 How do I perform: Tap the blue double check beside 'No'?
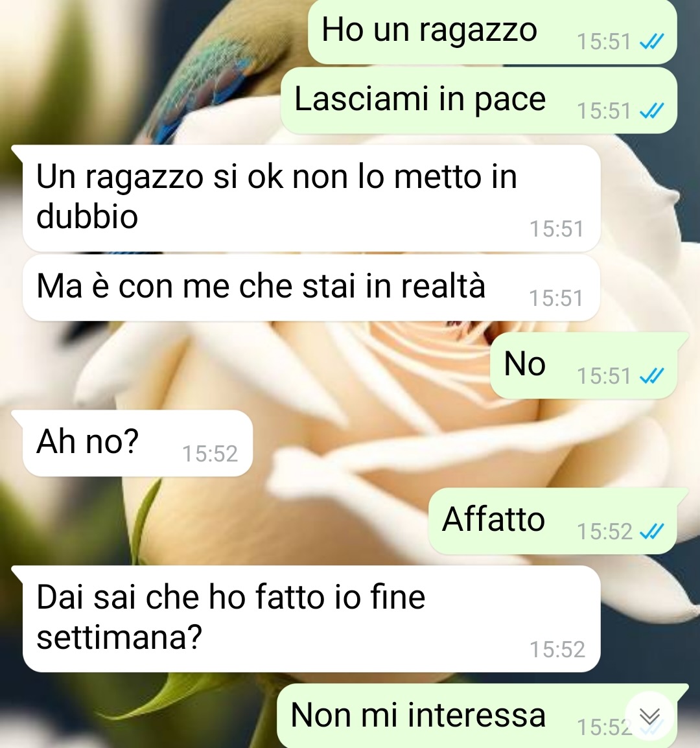[x=652, y=377]
